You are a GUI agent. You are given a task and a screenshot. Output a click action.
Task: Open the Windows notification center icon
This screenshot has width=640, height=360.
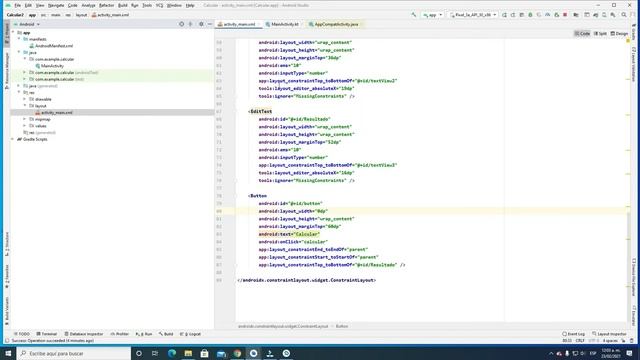629,353
